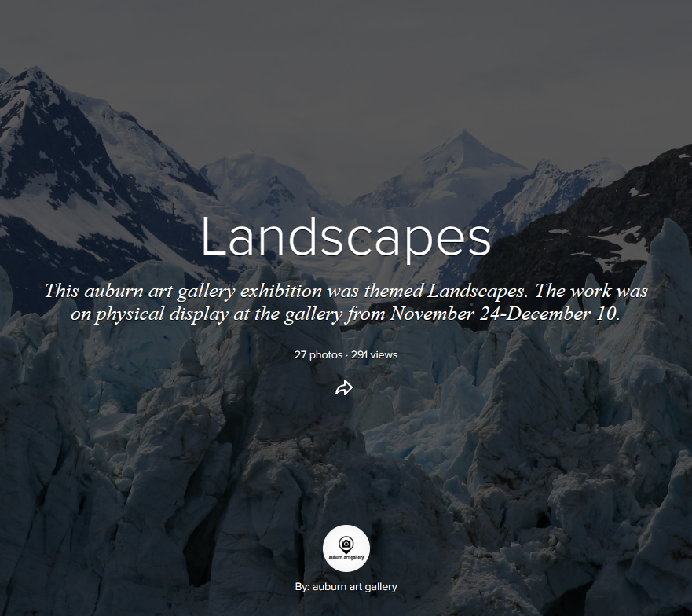Click the dot separator between photos and views
Image resolution: width=692 pixels, height=616 pixels.
coord(346,355)
